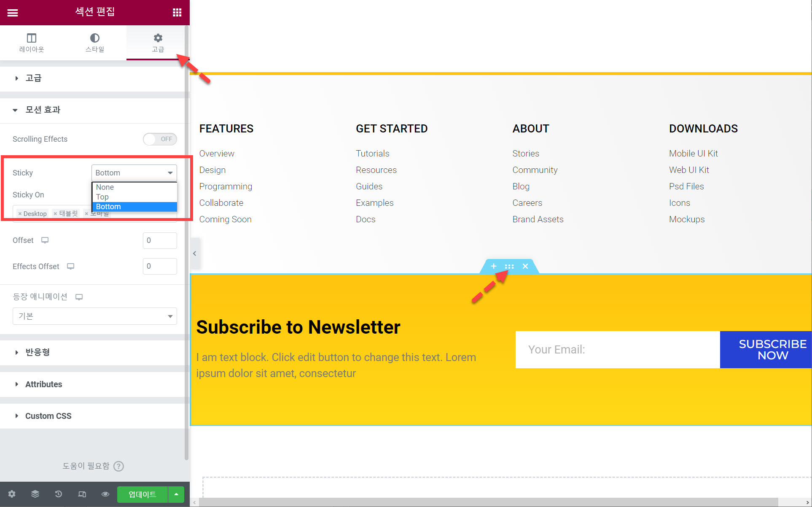Click the add section plus icon
This screenshot has width=812, height=507.
[494, 266]
